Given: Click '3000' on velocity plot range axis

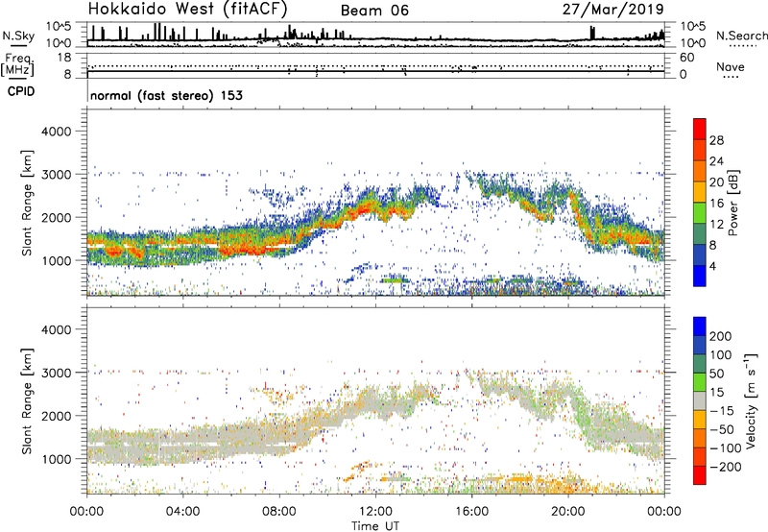Looking at the screenshot, I should tap(57, 373).
